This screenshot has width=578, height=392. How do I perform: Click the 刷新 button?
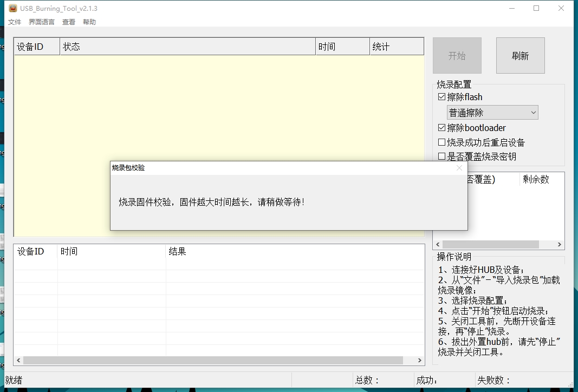click(x=520, y=56)
